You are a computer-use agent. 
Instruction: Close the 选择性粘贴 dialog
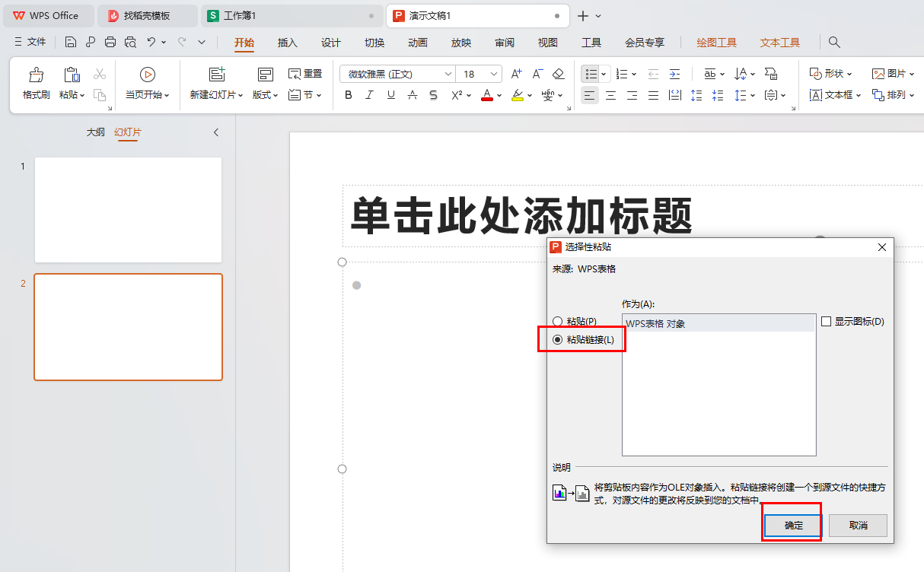coord(882,247)
